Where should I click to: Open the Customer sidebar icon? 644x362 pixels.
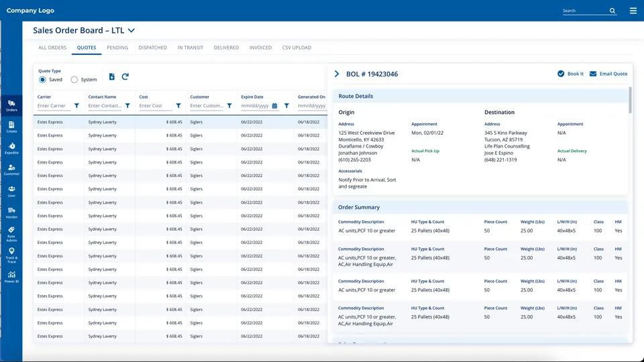tap(11, 170)
